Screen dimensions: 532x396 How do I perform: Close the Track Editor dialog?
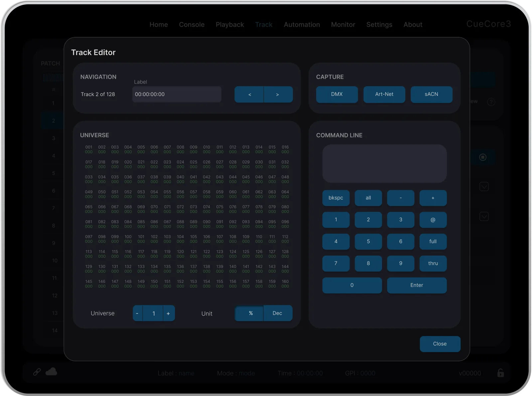(x=440, y=344)
